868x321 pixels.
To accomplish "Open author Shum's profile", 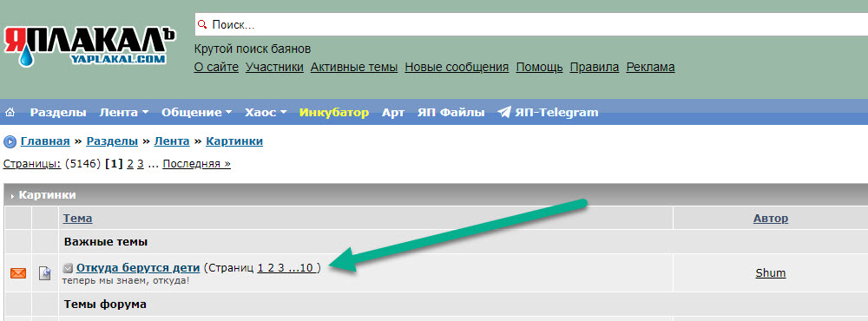I will click(771, 272).
